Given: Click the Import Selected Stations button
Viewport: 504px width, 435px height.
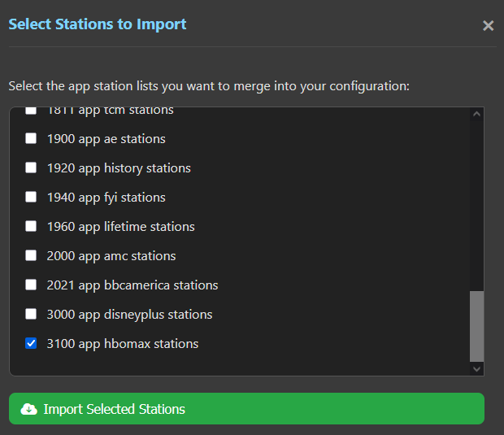Looking at the screenshot, I should coord(246,409).
